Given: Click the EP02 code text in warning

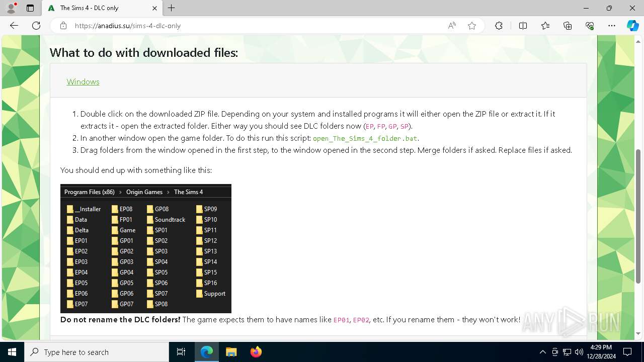Looking at the screenshot, I should [361, 320].
